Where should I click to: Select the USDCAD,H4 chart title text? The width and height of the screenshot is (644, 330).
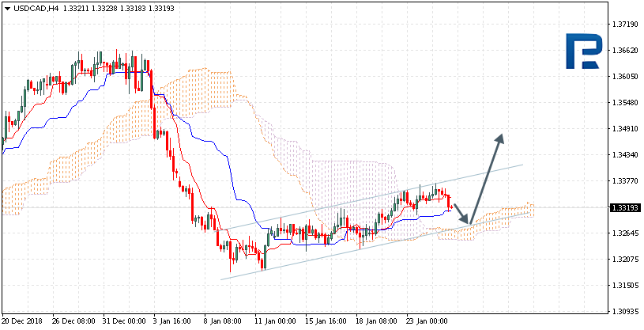36,9
